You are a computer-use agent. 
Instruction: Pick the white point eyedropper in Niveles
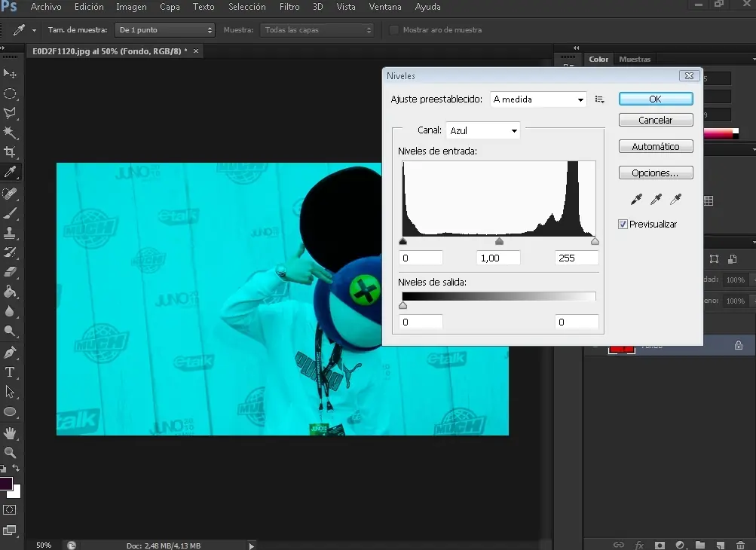click(676, 200)
